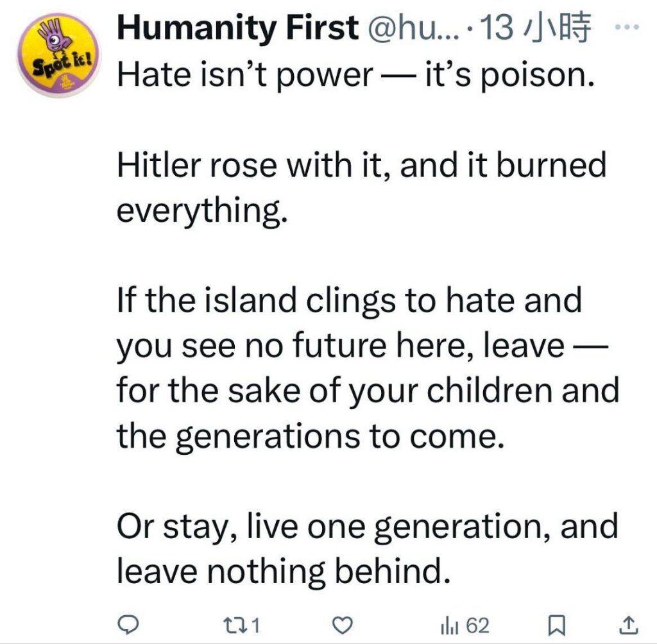Like the post with the heart icon

(343, 625)
